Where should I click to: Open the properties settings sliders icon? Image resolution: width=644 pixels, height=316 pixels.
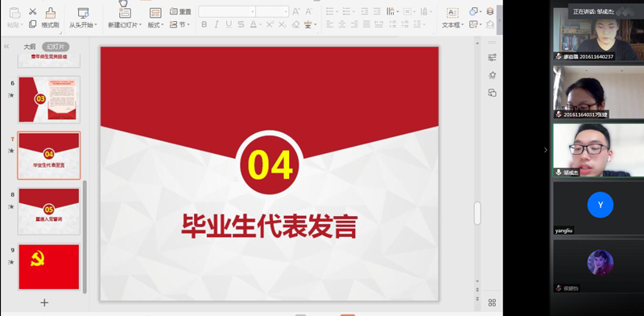click(x=492, y=57)
